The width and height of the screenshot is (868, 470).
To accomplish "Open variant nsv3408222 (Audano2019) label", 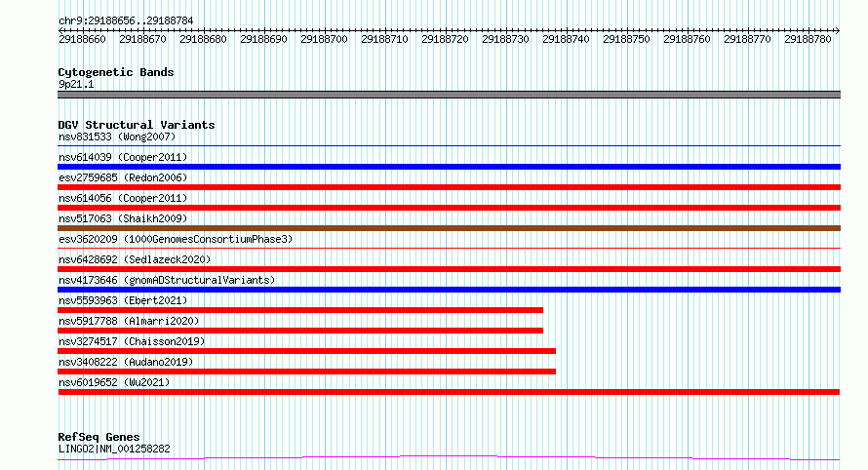I will (x=126, y=362).
